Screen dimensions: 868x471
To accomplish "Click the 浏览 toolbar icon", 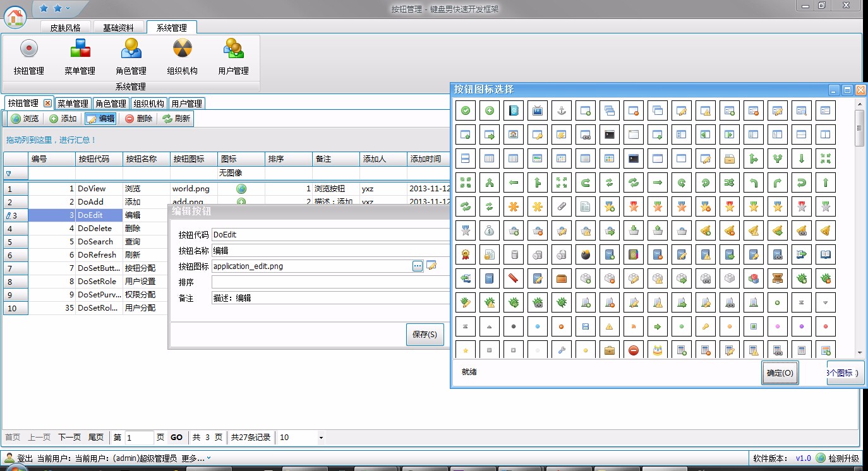I will tap(24, 119).
